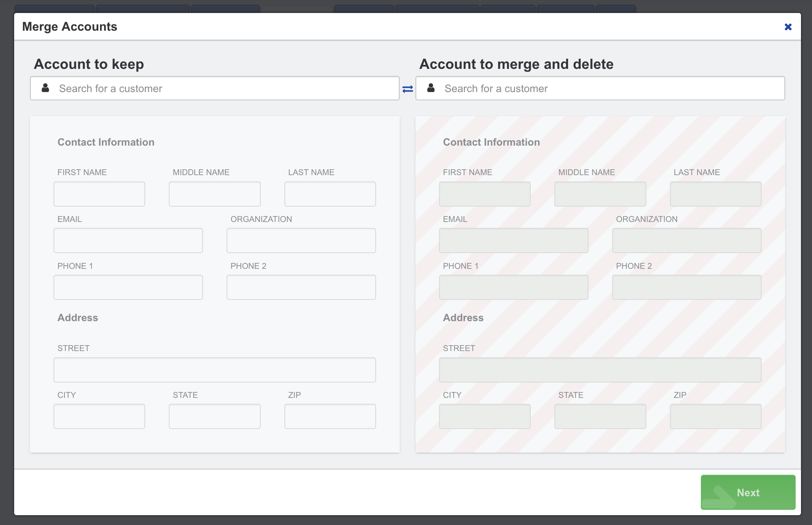Click Last Name field in account to delete
812x525 pixels.
[x=716, y=194]
